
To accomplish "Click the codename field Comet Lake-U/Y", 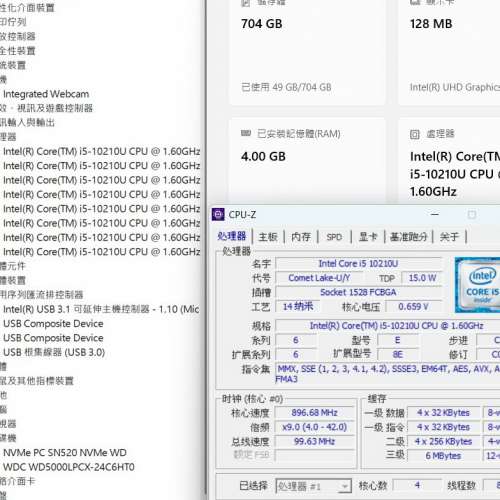I will point(319,278).
